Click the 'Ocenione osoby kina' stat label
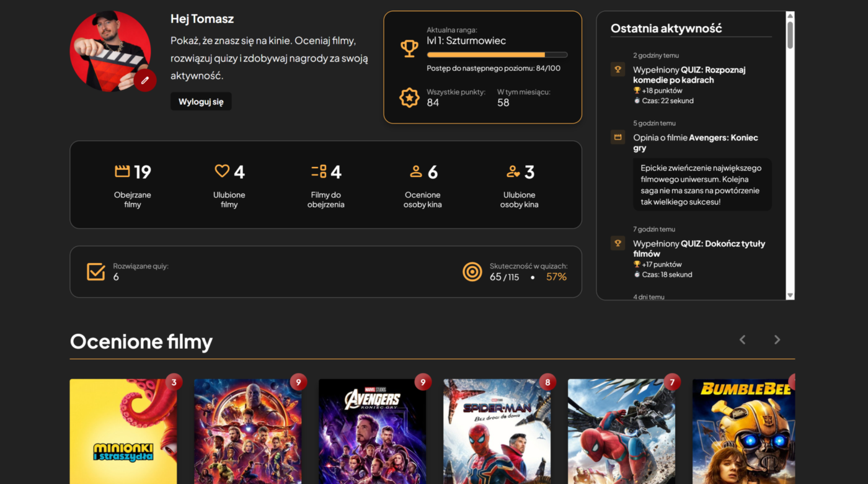 (423, 200)
